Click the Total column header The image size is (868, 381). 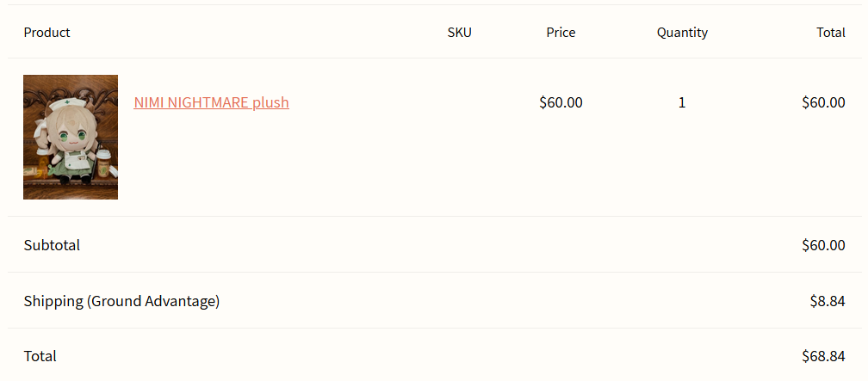[x=830, y=33]
